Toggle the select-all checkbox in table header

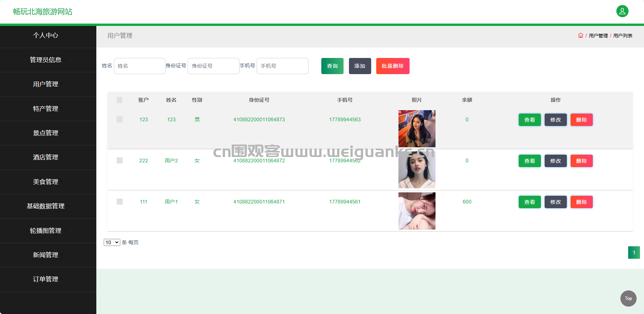click(119, 100)
